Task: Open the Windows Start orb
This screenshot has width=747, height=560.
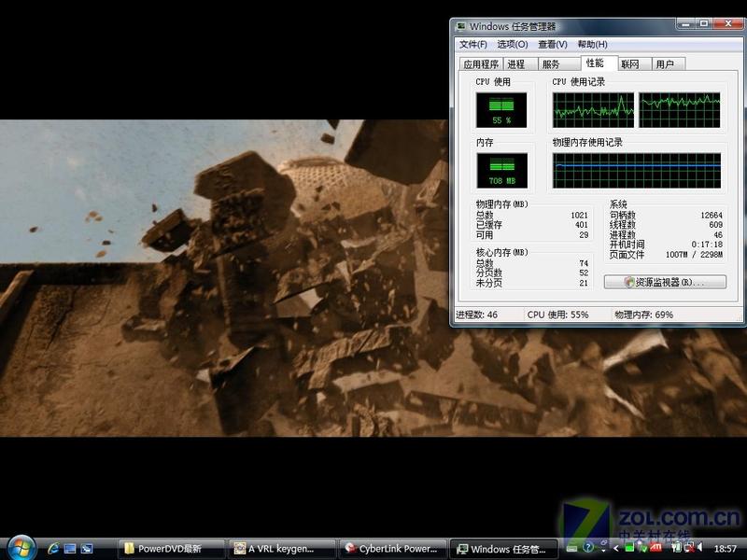Action: click(21, 548)
